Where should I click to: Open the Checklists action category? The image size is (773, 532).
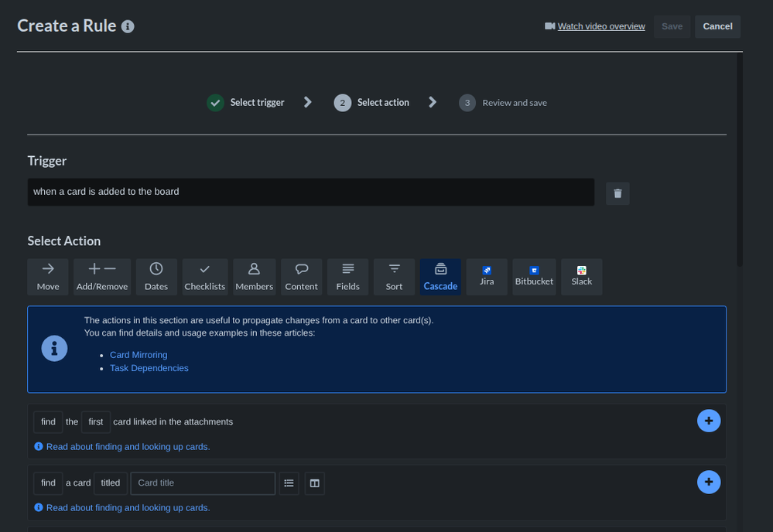tap(204, 276)
